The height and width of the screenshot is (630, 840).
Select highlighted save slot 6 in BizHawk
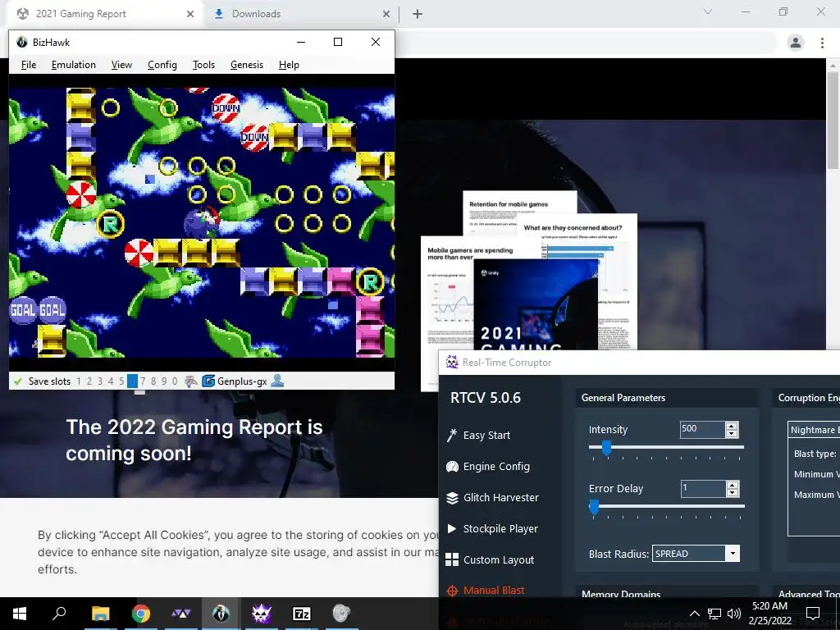click(132, 381)
